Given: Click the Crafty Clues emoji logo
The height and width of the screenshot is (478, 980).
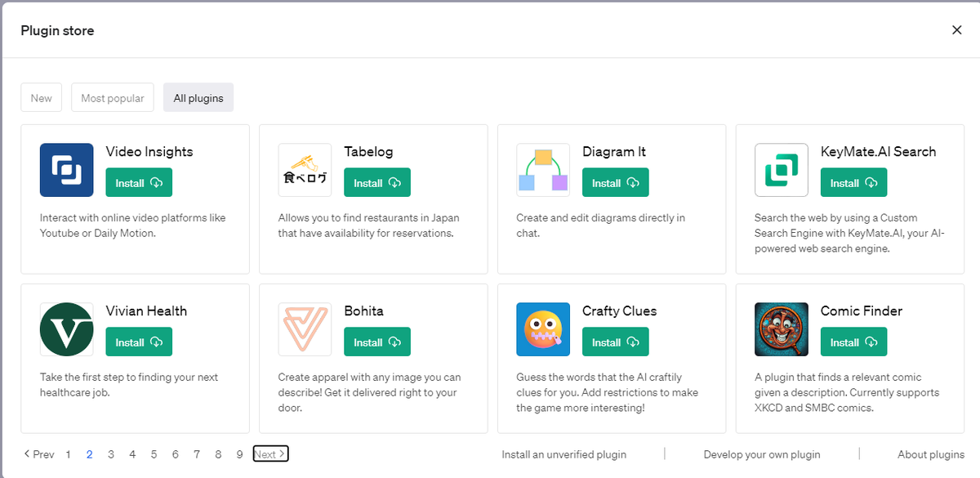Looking at the screenshot, I should click(x=543, y=329).
